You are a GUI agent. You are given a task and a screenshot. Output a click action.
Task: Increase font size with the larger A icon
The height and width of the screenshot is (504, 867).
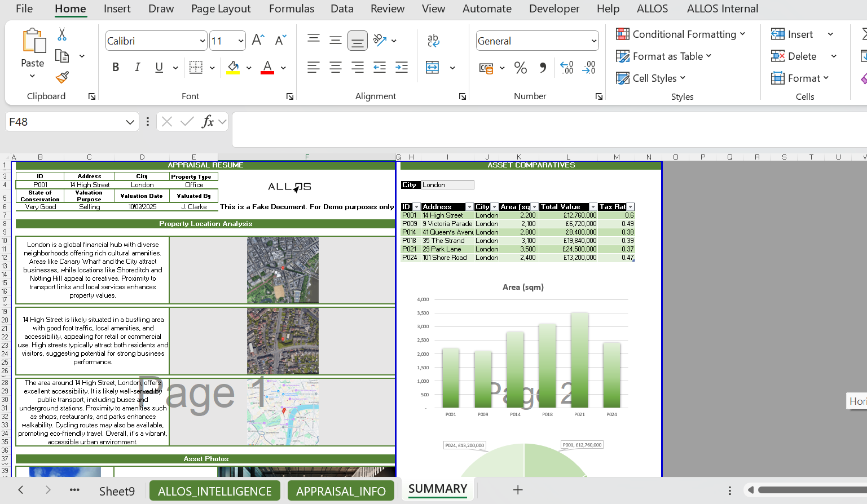258,40
